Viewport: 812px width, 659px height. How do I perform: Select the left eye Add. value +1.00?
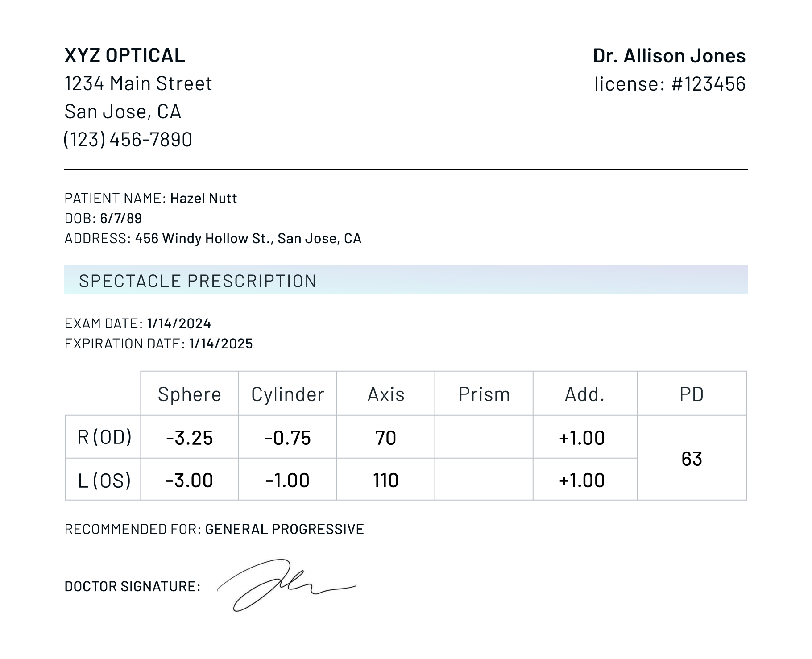coord(582,480)
